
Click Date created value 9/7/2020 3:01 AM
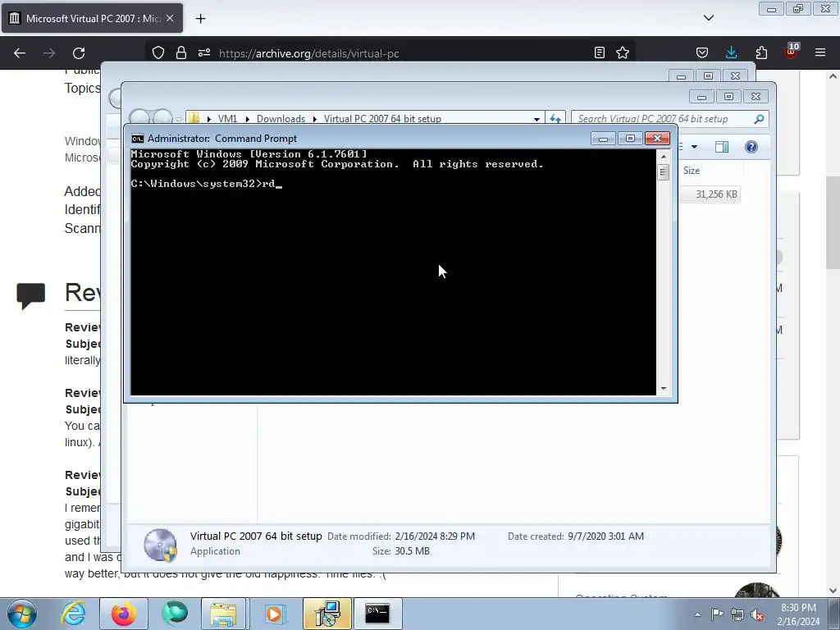(606, 536)
